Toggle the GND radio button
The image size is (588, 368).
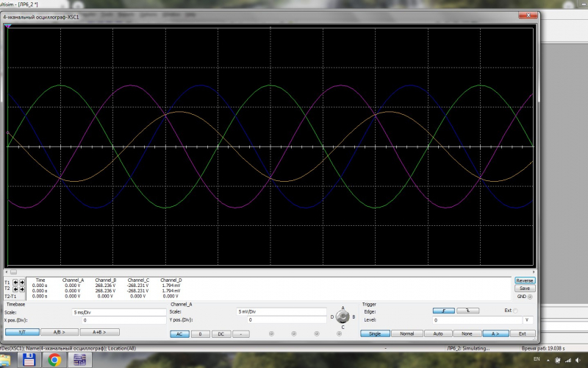(x=530, y=297)
